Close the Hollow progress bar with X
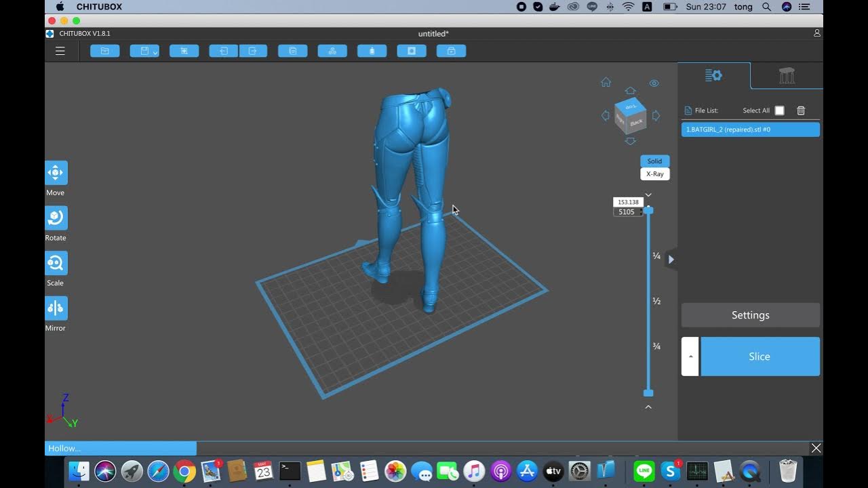The image size is (868, 488). tap(816, 448)
